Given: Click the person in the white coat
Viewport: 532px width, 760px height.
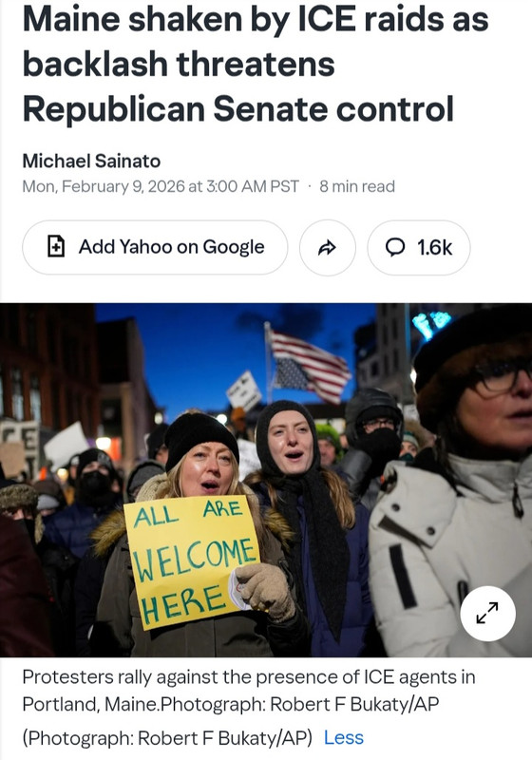Looking at the screenshot, I should click(x=450, y=484).
